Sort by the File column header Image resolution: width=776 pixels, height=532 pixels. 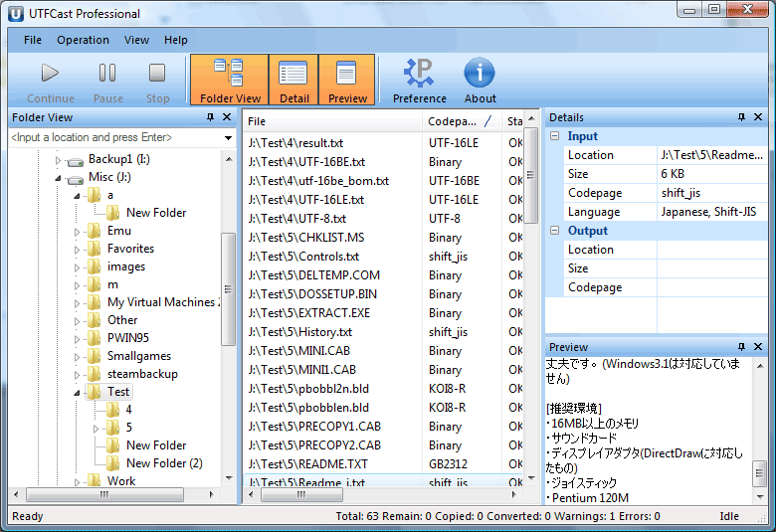point(332,121)
